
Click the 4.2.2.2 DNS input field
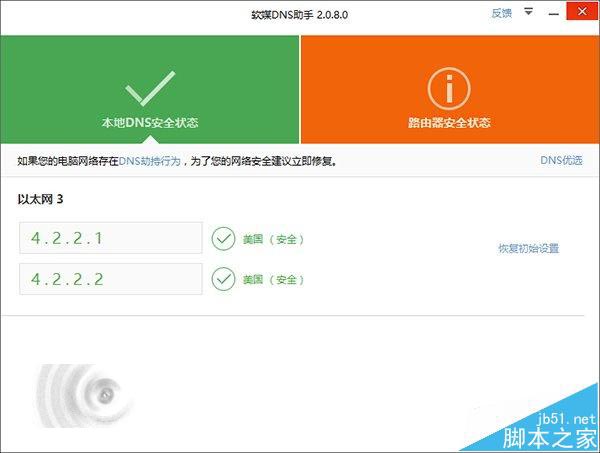tap(111, 279)
